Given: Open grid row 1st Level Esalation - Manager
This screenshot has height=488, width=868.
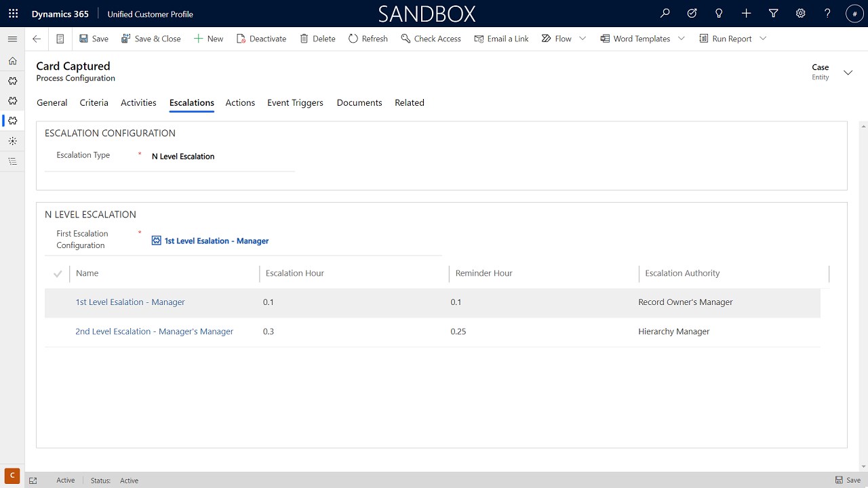Looking at the screenshot, I should pos(130,302).
